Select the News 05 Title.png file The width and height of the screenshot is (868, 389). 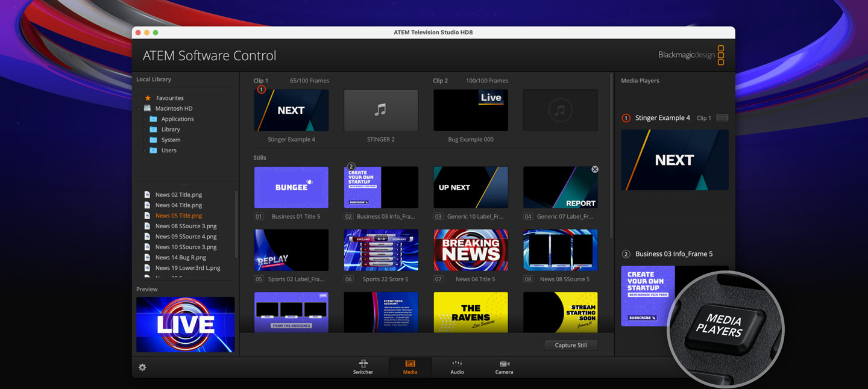pyautogui.click(x=178, y=216)
